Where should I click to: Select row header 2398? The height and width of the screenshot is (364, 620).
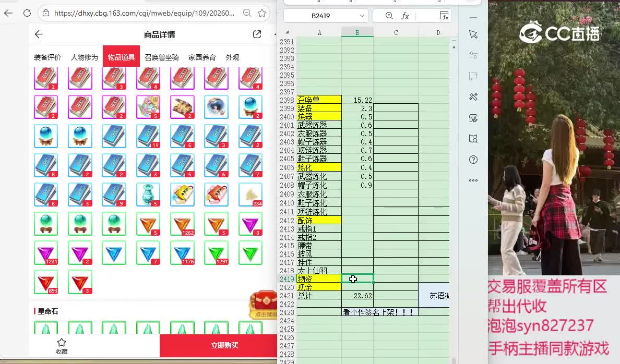[x=287, y=100]
